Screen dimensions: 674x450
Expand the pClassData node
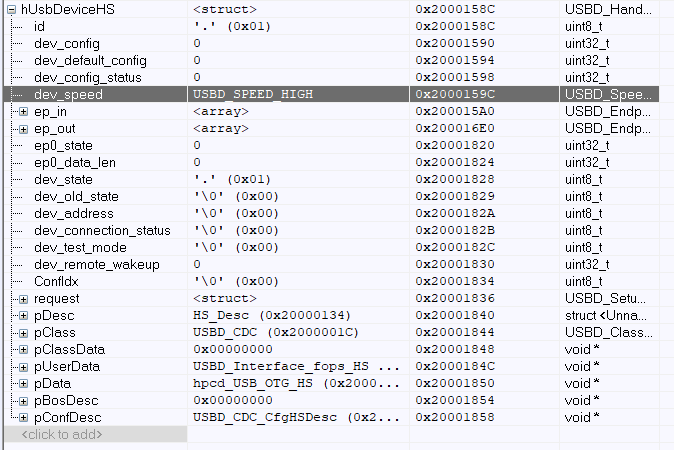23,350
